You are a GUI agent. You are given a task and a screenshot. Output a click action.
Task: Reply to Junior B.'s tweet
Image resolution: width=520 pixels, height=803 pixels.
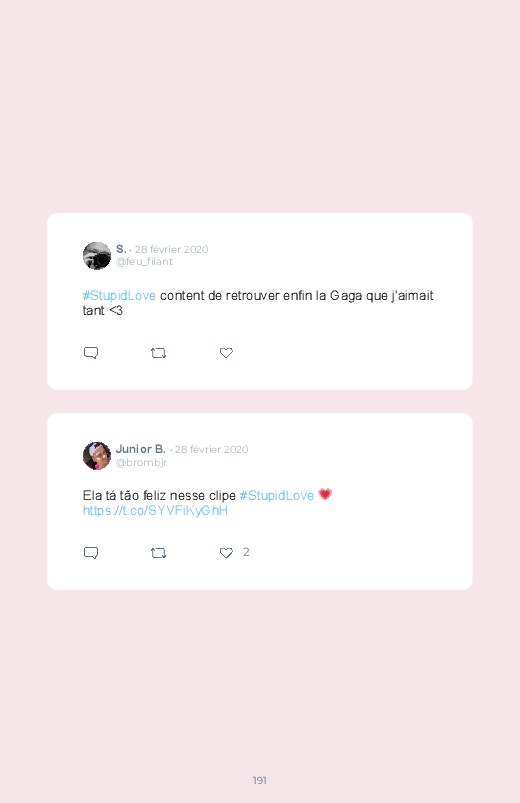click(91, 553)
